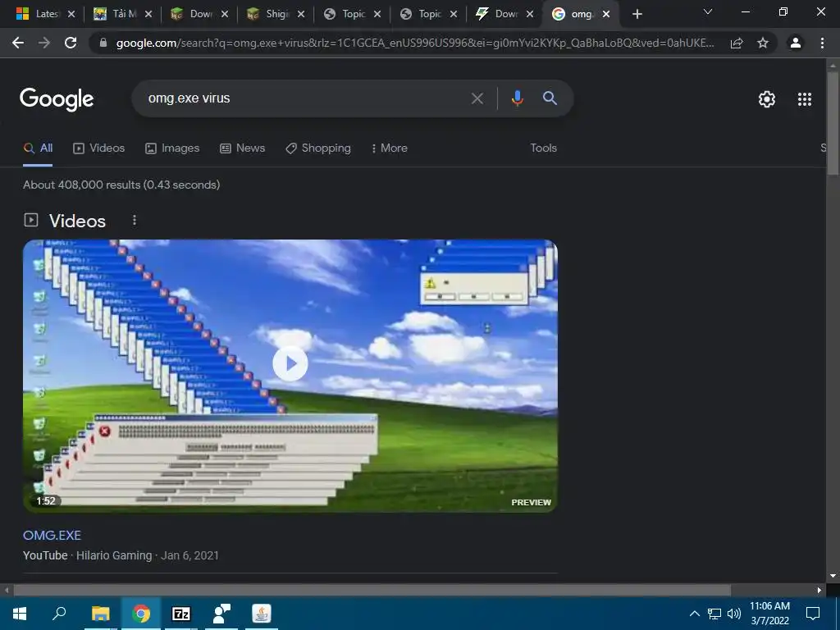Click the Hilario Gaming source text
Viewport: 840px width, 630px height.
coord(114,555)
